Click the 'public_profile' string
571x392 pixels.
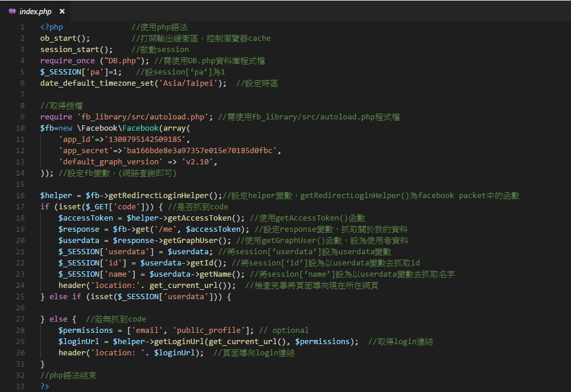(209, 331)
